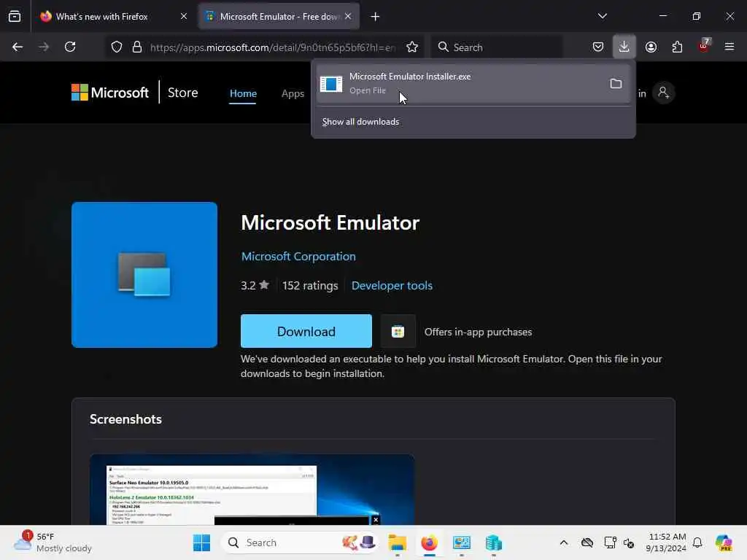The height and width of the screenshot is (560, 747).
Task: View site security lock info
Action: coord(137,47)
